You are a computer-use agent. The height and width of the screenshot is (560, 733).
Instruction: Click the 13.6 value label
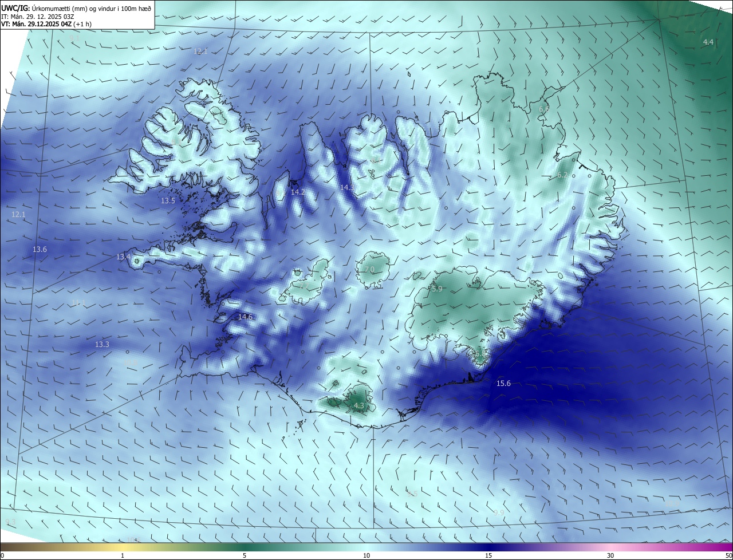tap(40, 250)
